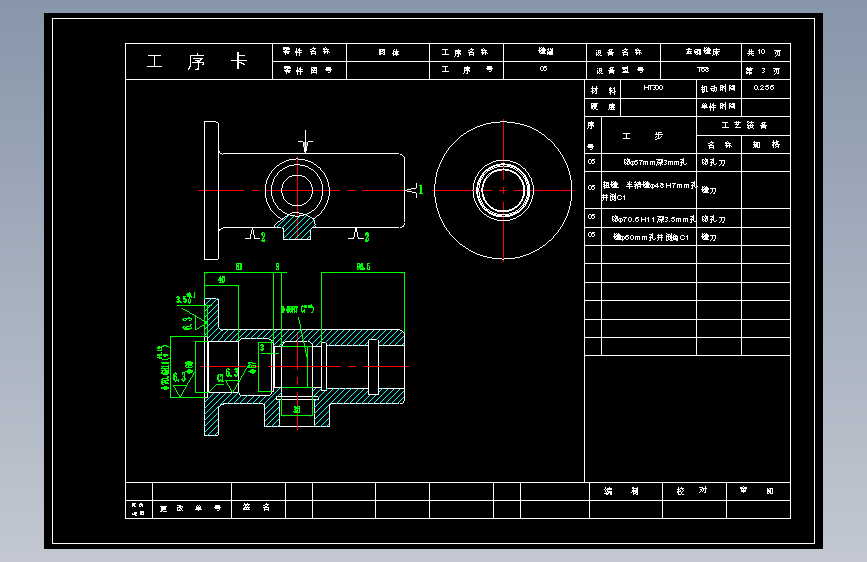
Task: Click the 签名 cell at bottom
Action: coord(258,508)
